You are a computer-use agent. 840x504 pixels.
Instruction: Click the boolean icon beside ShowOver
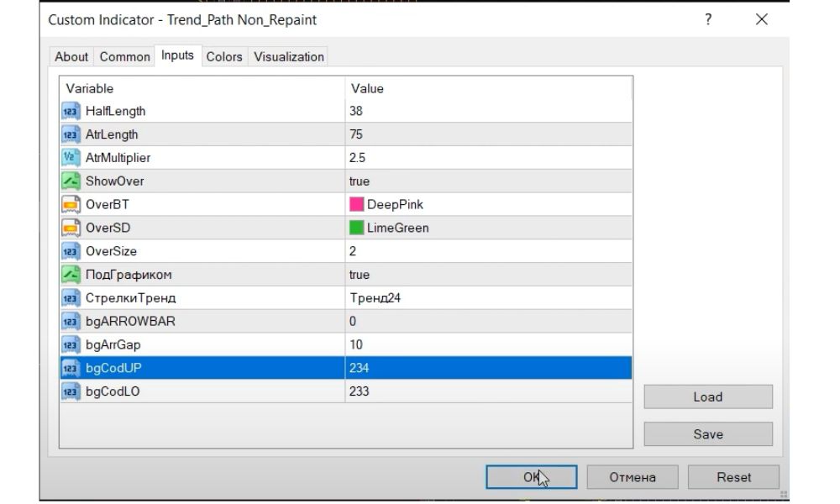pos(71,181)
